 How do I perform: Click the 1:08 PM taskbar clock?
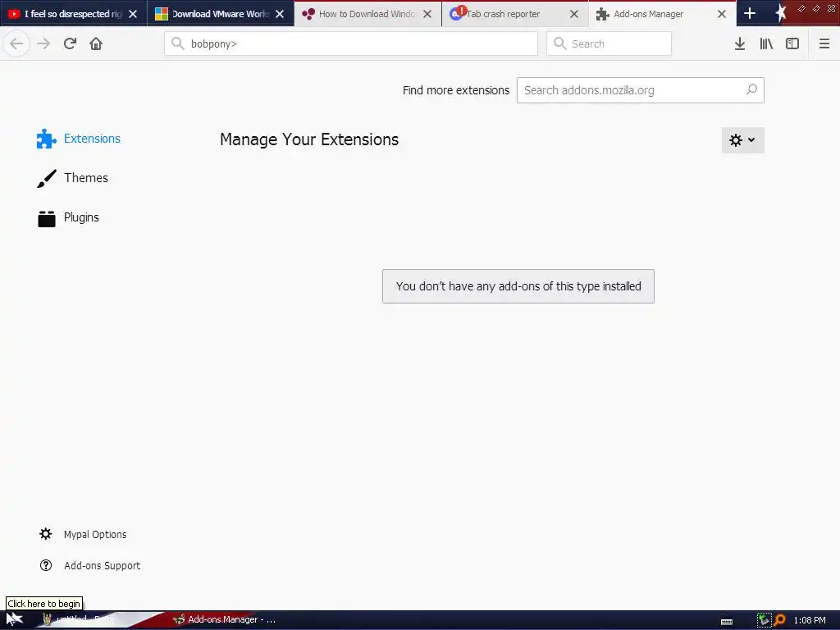pos(810,620)
